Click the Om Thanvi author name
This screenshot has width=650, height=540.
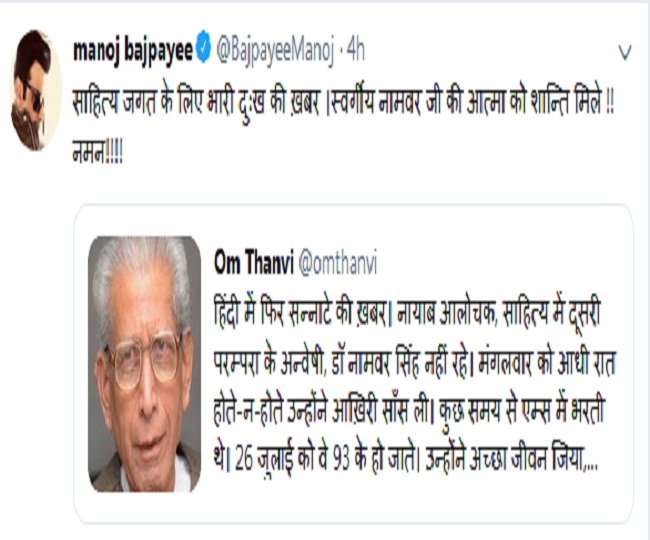[x=254, y=262]
